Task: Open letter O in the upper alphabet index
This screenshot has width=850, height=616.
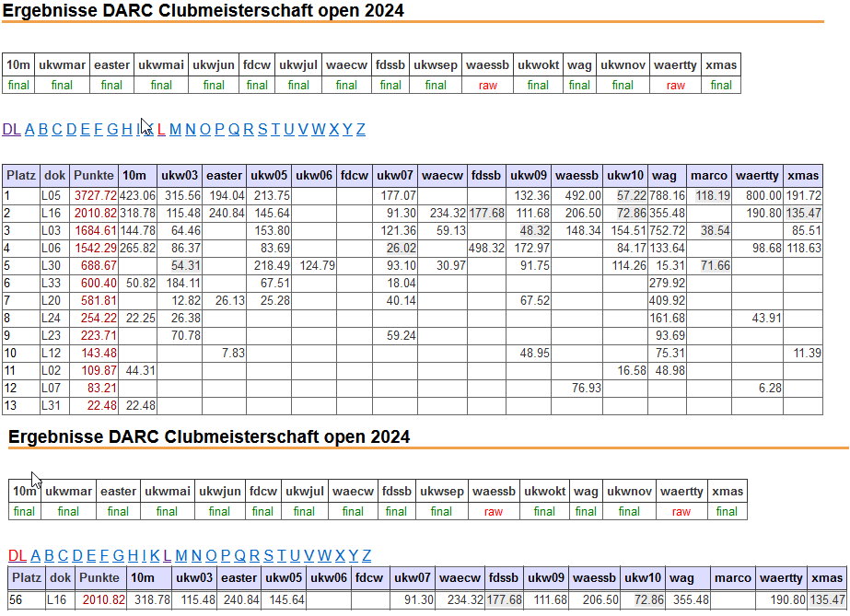Action: click(x=205, y=130)
